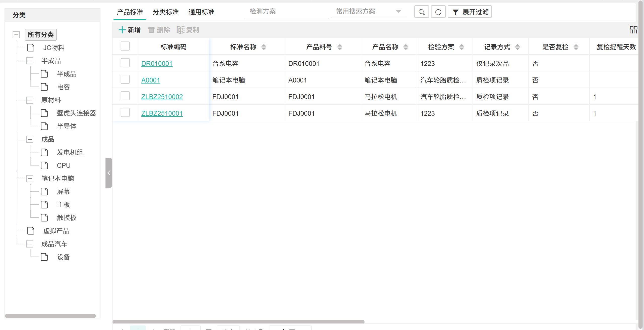Viewport: 644px width, 330px height.
Task: Open column settings grid icon
Action: pyautogui.click(x=633, y=30)
